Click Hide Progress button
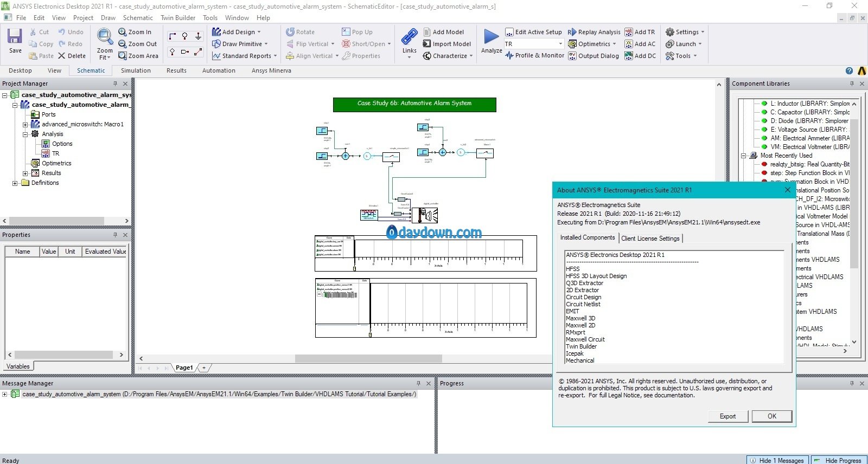Image resolution: width=868 pixels, height=464 pixels. coord(839,460)
